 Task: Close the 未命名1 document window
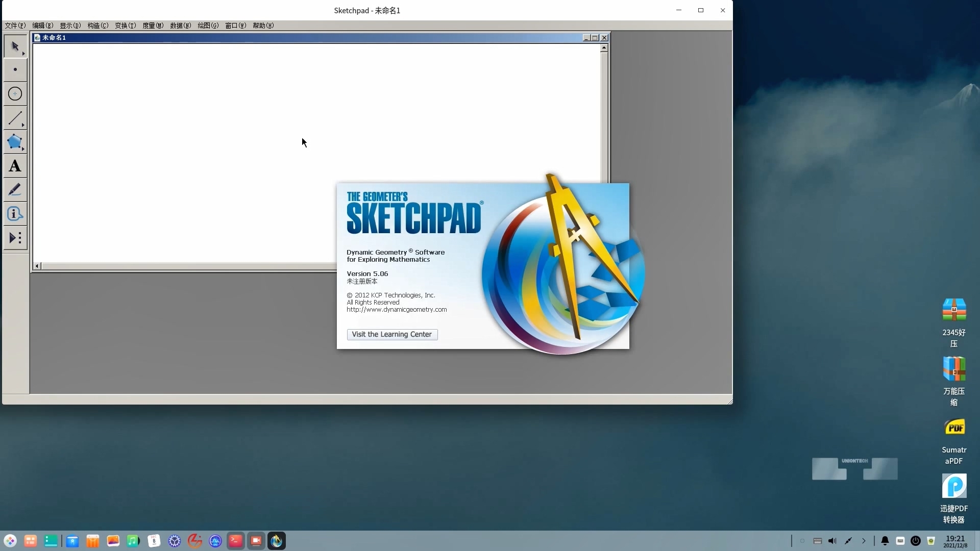click(604, 38)
